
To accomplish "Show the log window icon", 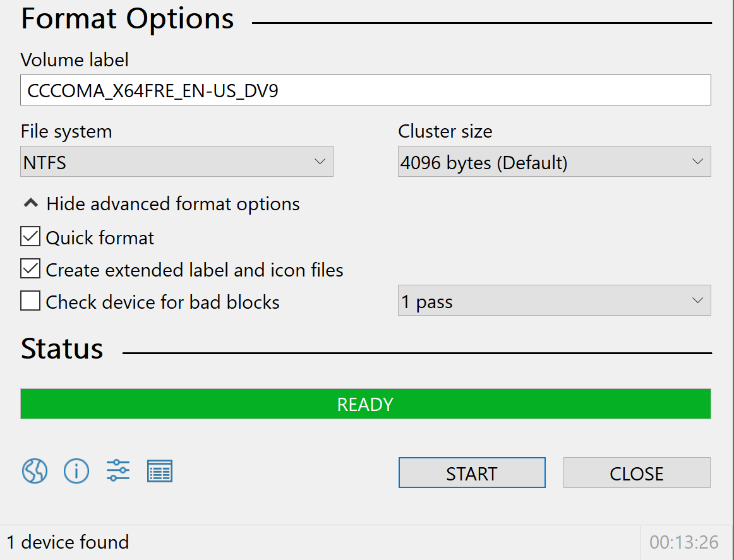I will point(160,470).
